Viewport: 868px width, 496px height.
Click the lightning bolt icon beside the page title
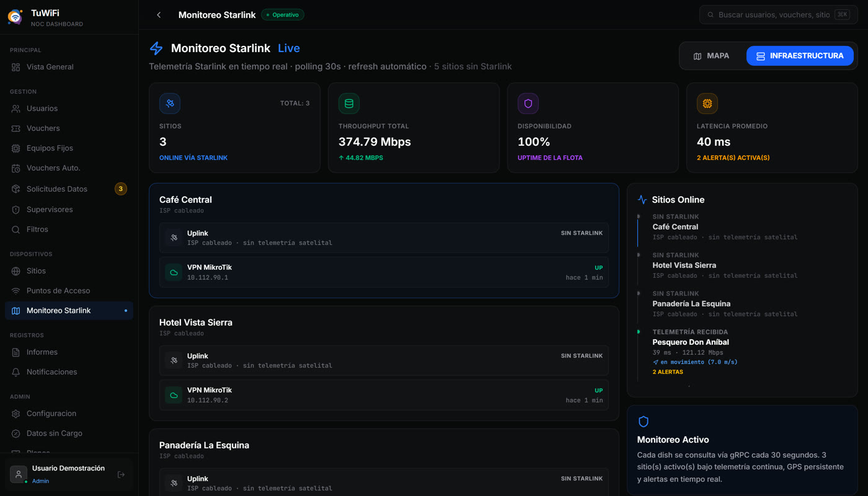click(x=156, y=48)
